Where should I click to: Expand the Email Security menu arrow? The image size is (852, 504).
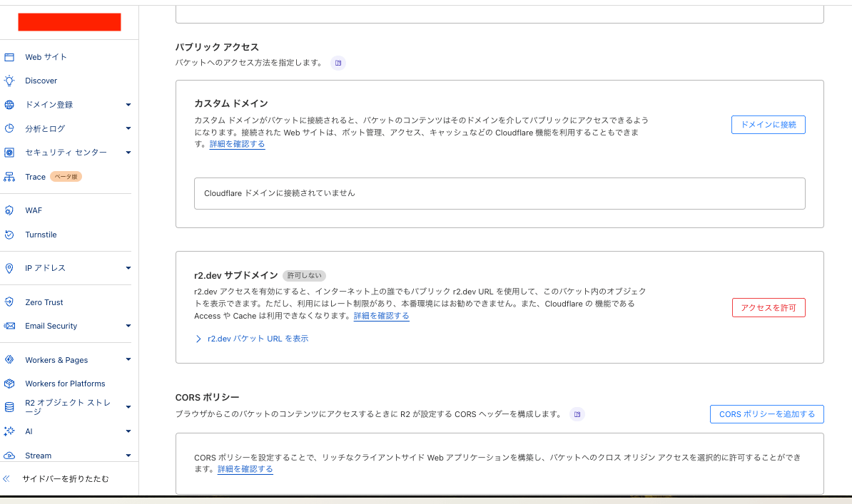pos(128,326)
